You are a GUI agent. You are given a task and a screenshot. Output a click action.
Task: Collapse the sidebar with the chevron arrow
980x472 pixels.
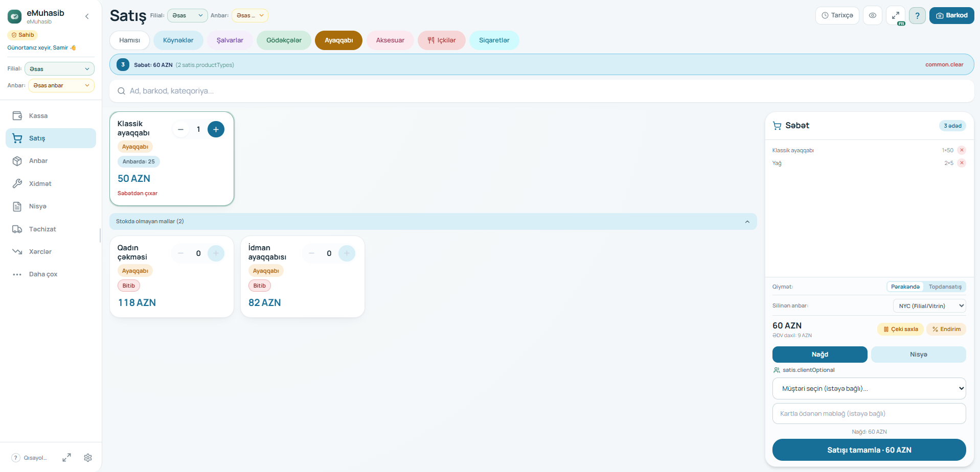[87, 16]
